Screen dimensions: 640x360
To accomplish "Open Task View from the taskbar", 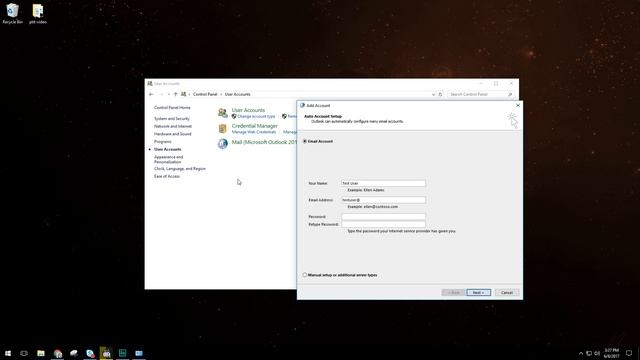I will pos(24,353).
